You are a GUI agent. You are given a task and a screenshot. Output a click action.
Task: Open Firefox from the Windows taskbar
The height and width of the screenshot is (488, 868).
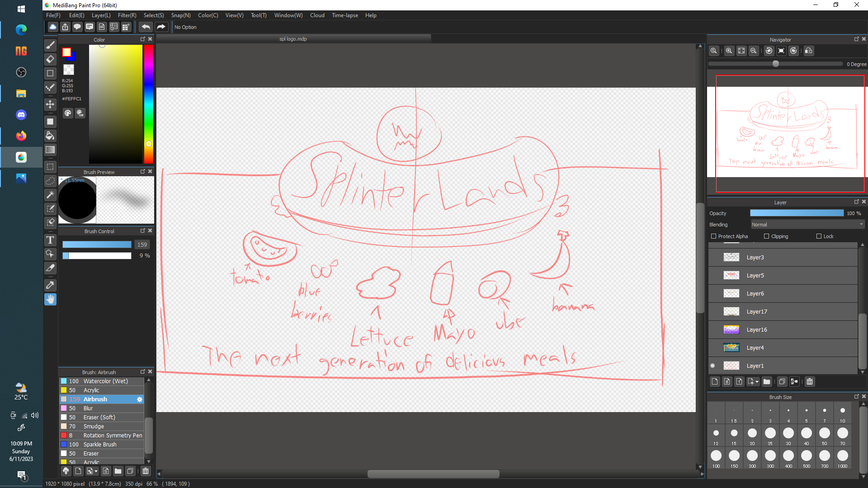(x=21, y=136)
